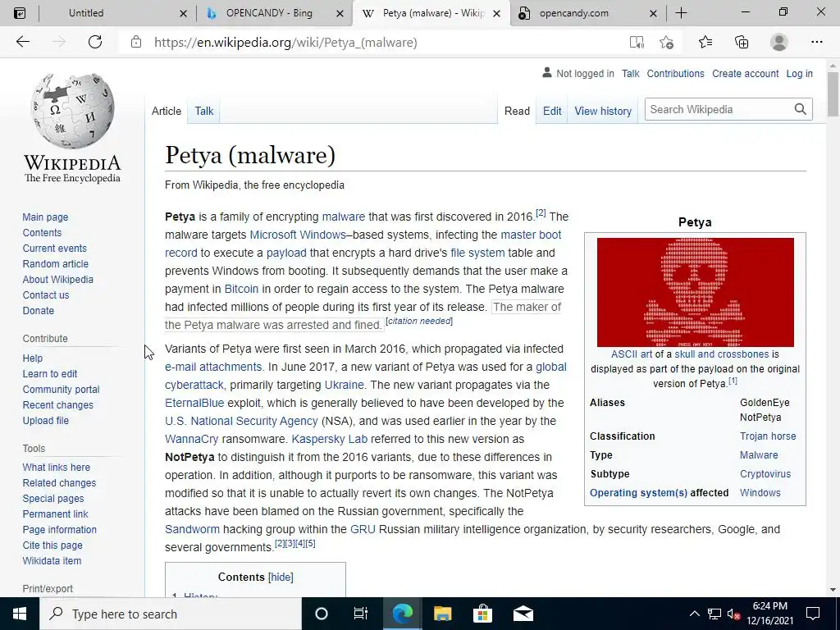Open the Collections icon
The height and width of the screenshot is (630, 840).
point(742,42)
